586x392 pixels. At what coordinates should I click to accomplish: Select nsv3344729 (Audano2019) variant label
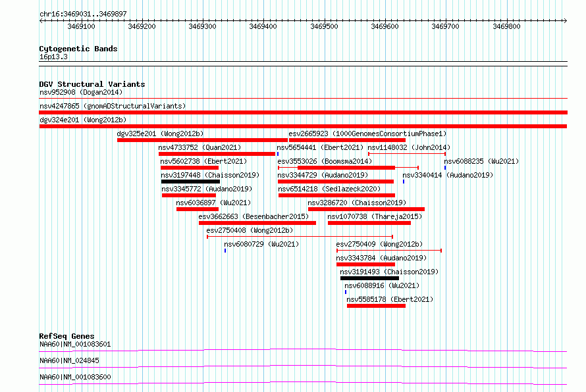[x=323, y=175]
